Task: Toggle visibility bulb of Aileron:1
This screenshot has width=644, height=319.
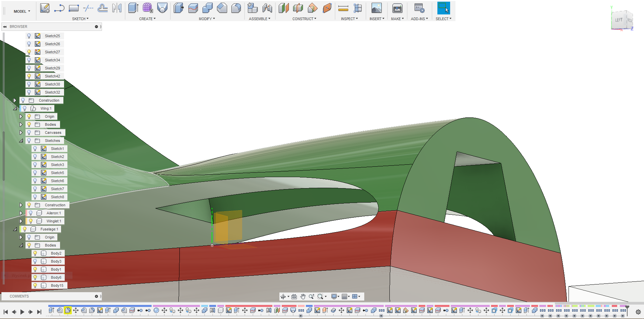Action: 31,213
